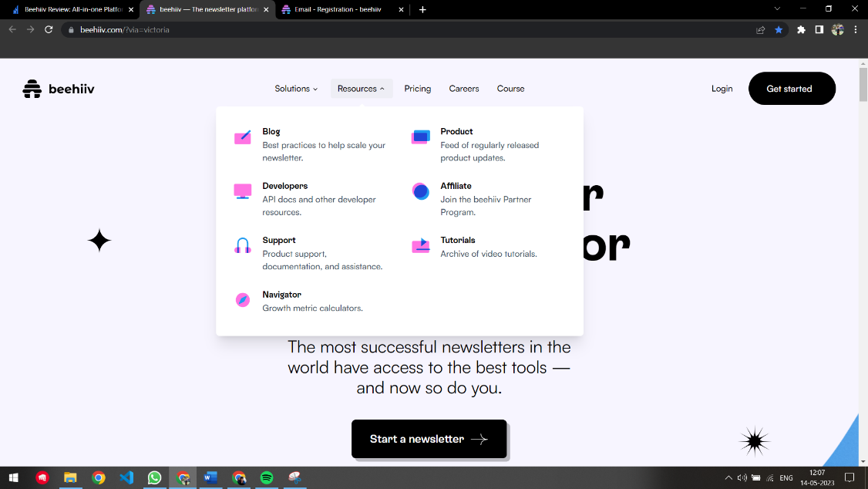Reload the page with the refresh icon

click(x=49, y=30)
